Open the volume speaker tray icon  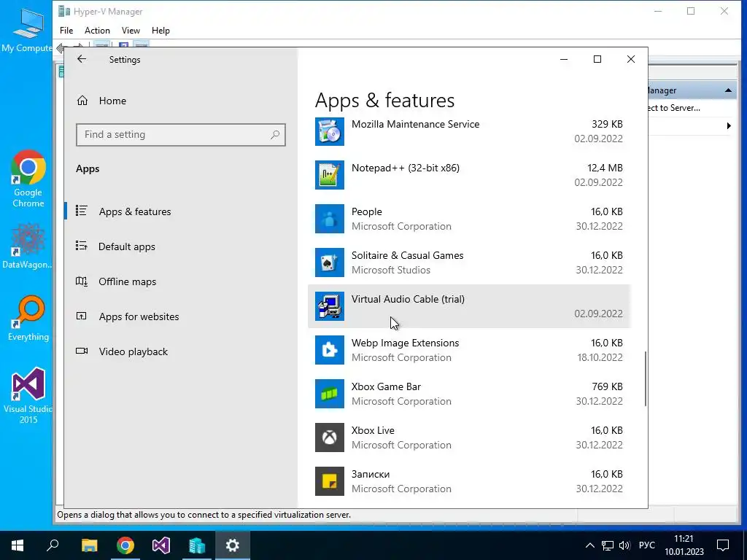(624, 545)
